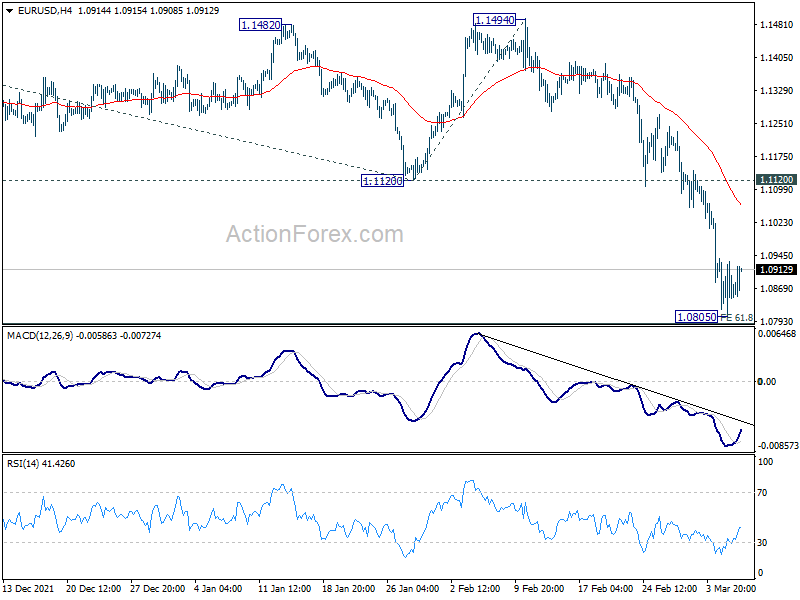This screenshot has height=600, width=800.
Task: Click the 1.09450 price axis value
Action: (x=777, y=256)
